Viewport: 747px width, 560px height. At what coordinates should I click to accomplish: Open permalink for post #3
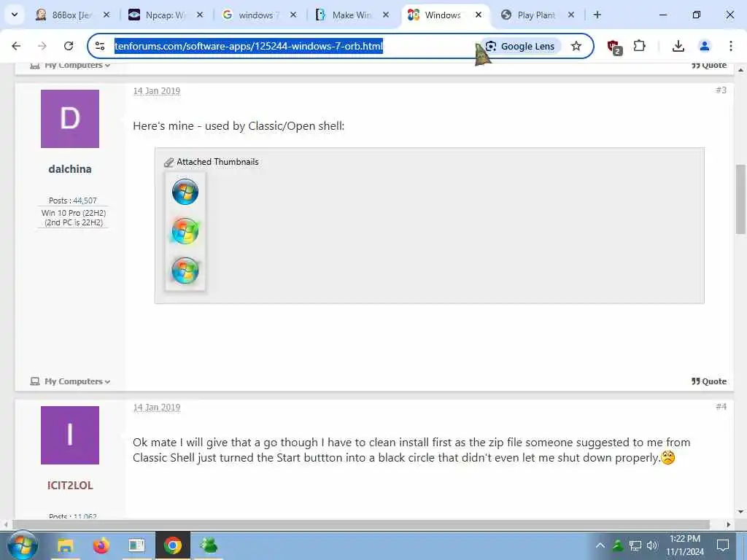point(721,90)
